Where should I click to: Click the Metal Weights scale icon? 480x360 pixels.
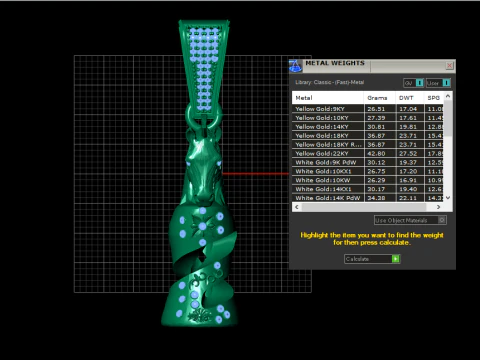click(295, 66)
